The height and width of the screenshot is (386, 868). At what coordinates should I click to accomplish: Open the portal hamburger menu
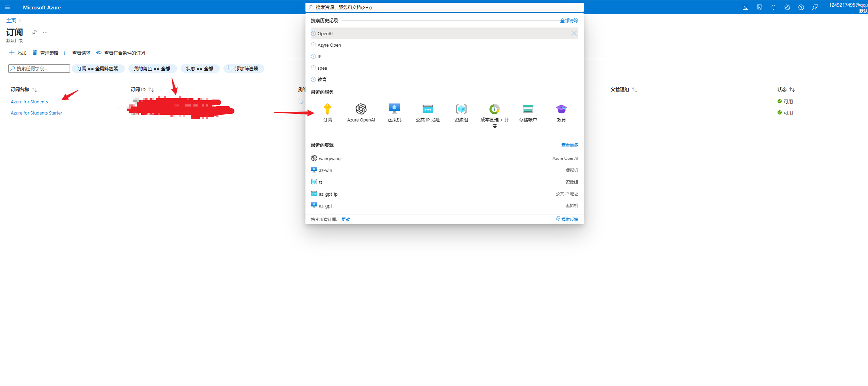click(8, 7)
